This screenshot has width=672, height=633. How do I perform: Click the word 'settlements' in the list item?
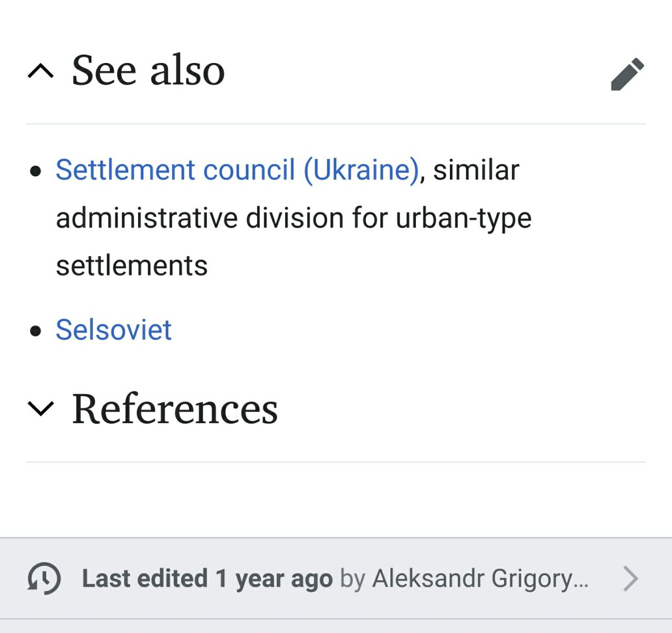[132, 266]
